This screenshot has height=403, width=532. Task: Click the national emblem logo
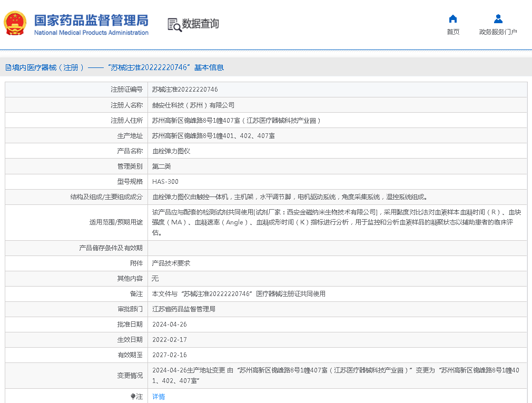(x=15, y=24)
